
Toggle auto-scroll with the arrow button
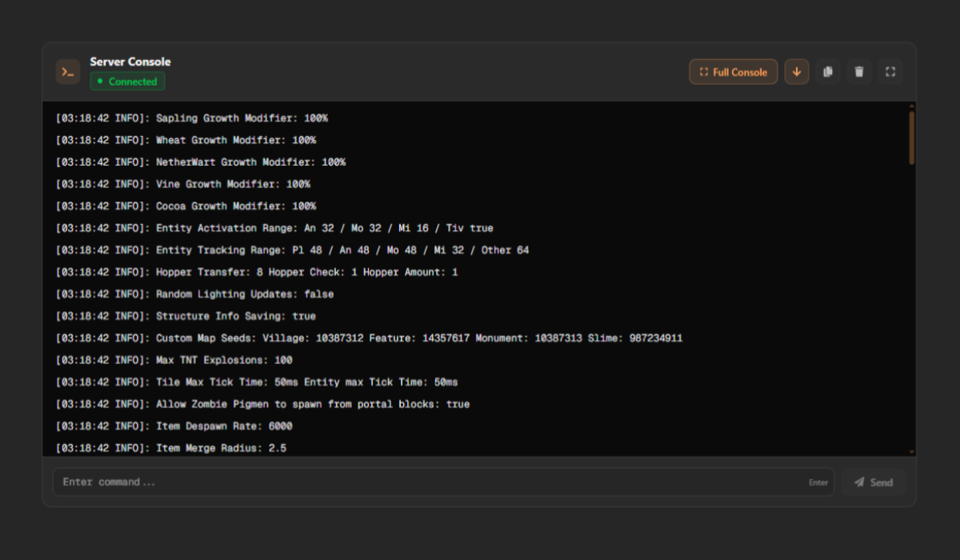[x=797, y=71]
